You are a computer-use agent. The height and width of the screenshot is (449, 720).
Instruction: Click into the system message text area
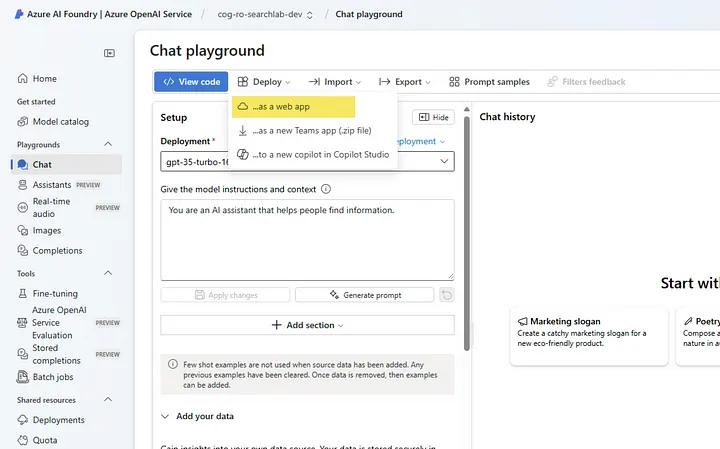[307, 240]
